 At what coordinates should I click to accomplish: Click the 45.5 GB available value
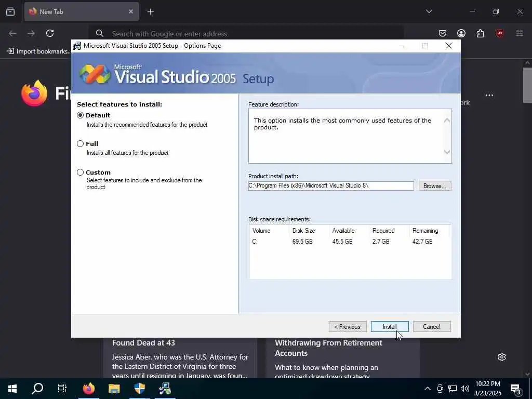coord(342,242)
